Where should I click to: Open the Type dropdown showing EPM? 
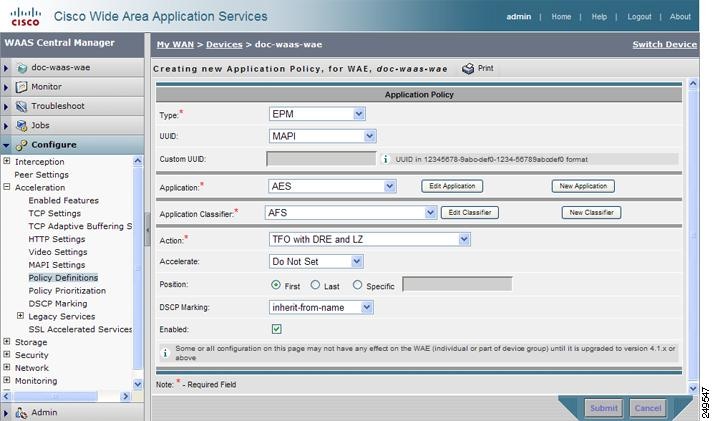tap(317, 114)
